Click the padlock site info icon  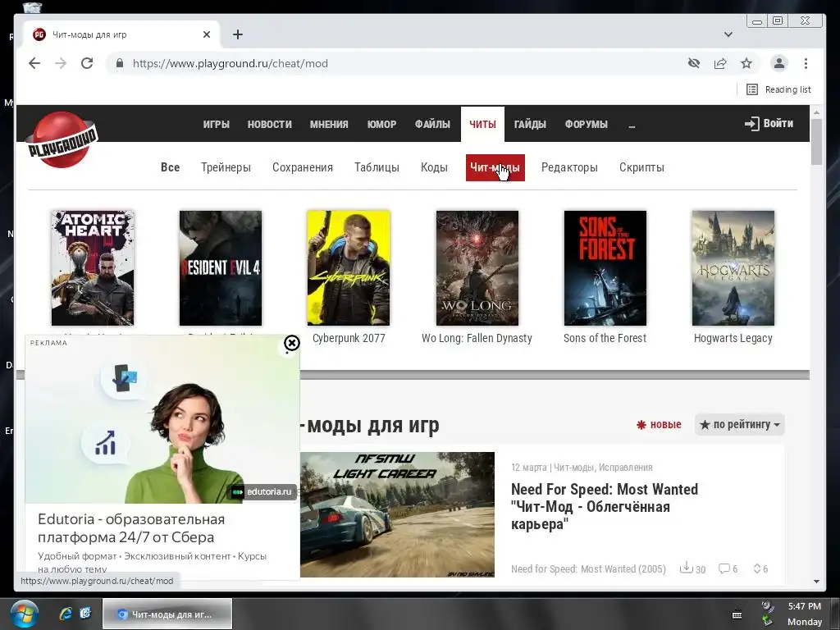point(120,63)
